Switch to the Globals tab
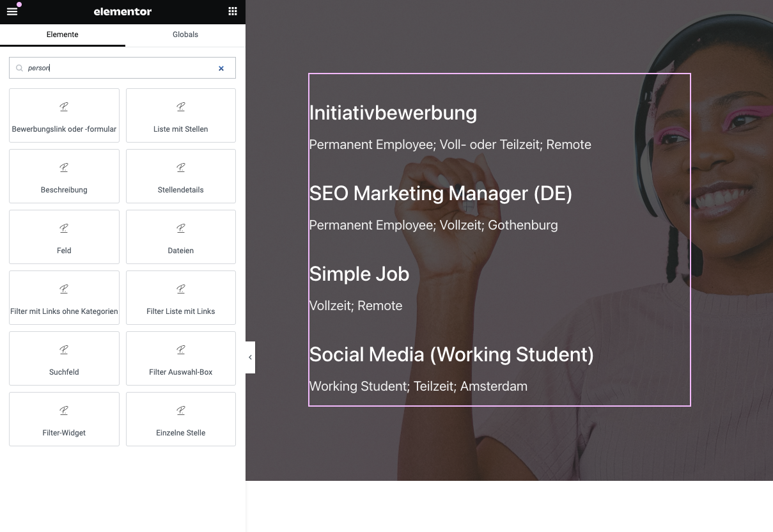 click(x=185, y=35)
